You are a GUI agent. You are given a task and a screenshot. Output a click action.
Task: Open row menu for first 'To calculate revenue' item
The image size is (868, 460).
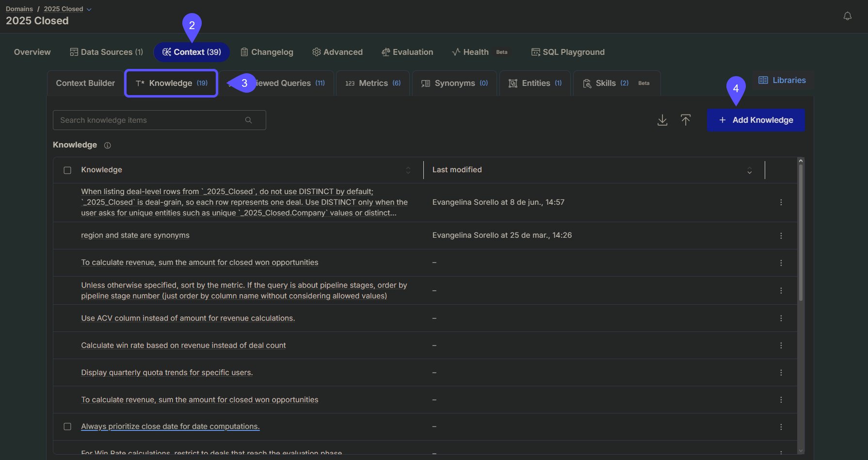click(x=781, y=263)
